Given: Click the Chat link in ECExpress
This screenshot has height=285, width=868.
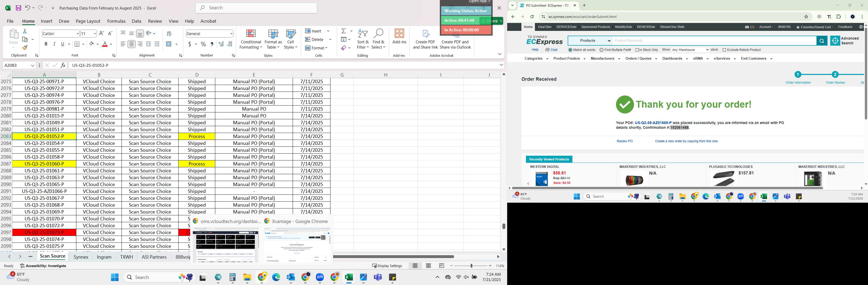Looking at the screenshot, I should click(x=552, y=50).
